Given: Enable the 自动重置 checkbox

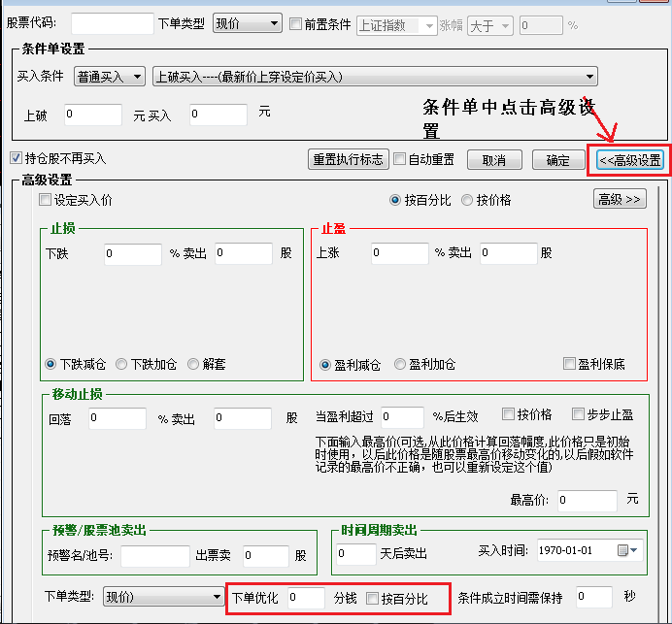Looking at the screenshot, I should (399, 159).
